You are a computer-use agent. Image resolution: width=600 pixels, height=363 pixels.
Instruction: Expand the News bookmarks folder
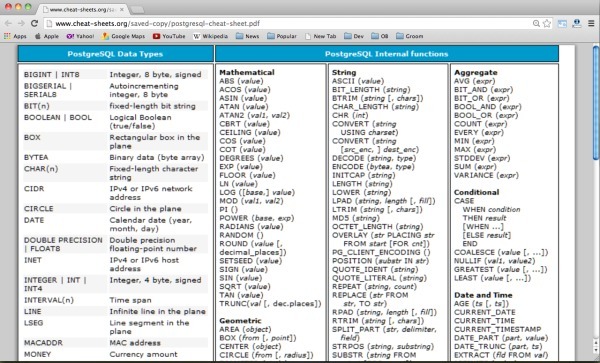(x=248, y=36)
